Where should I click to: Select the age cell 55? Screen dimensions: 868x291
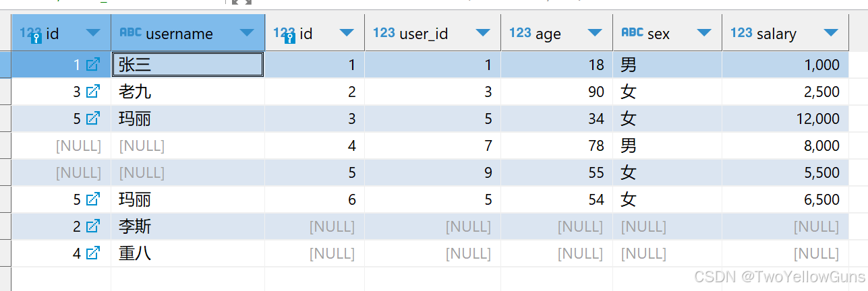pyautogui.click(x=556, y=172)
